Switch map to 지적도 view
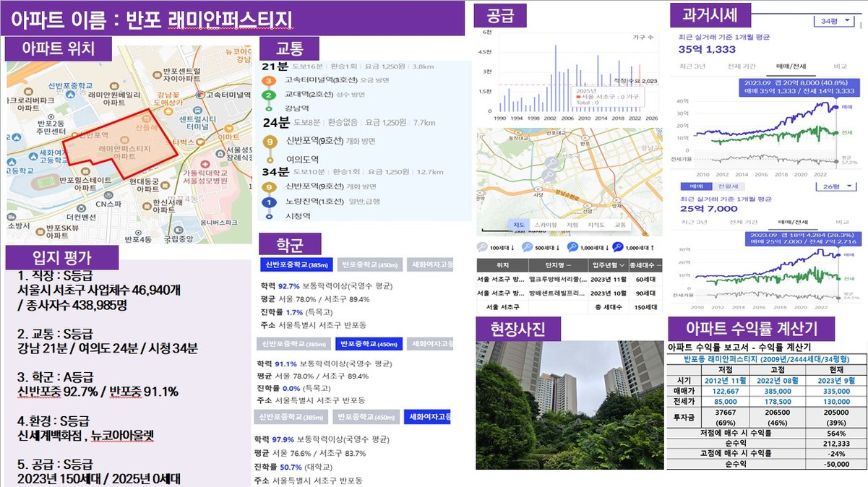The height and width of the screenshot is (487, 868). [596, 225]
